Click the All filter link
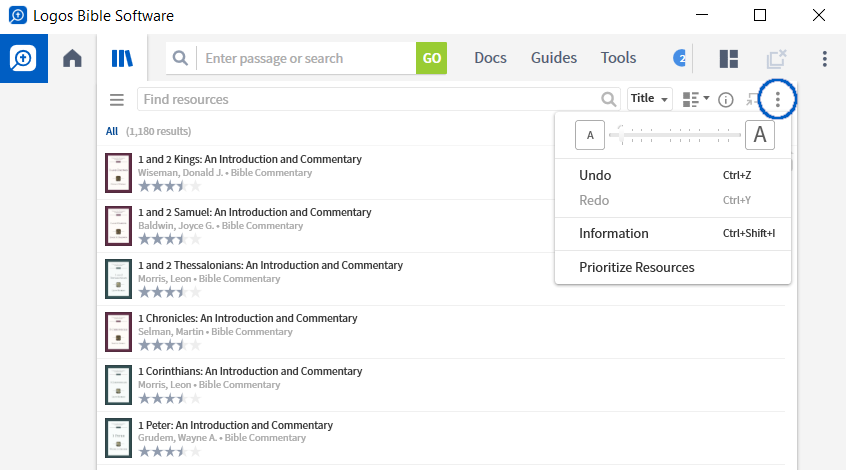Screen dimensions: 846x470 (112, 131)
